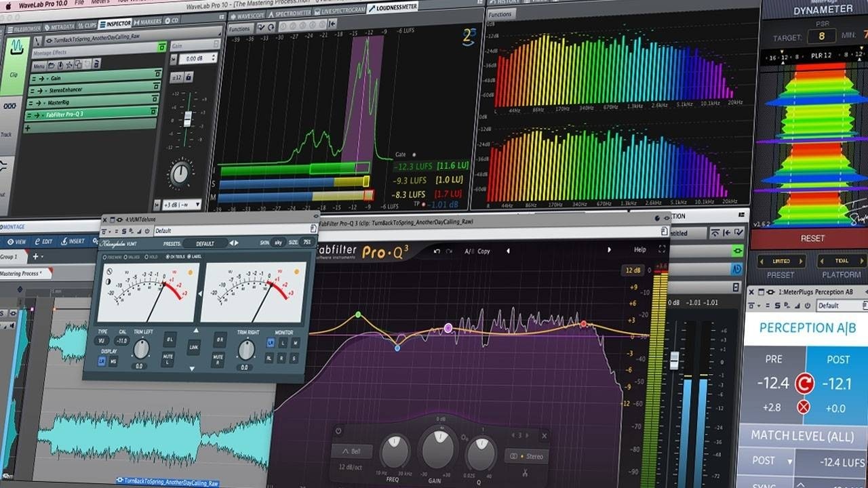Open the Bell filter shape selector

[x=352, y=452]
